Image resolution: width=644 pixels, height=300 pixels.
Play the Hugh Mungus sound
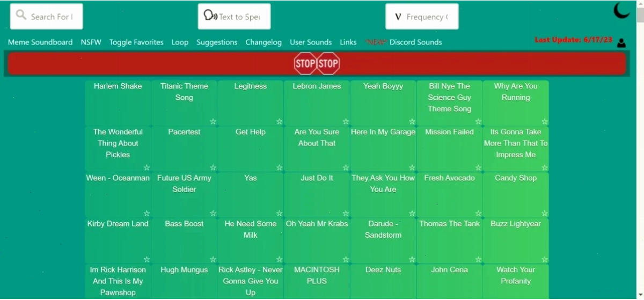(x=184, y=282)
